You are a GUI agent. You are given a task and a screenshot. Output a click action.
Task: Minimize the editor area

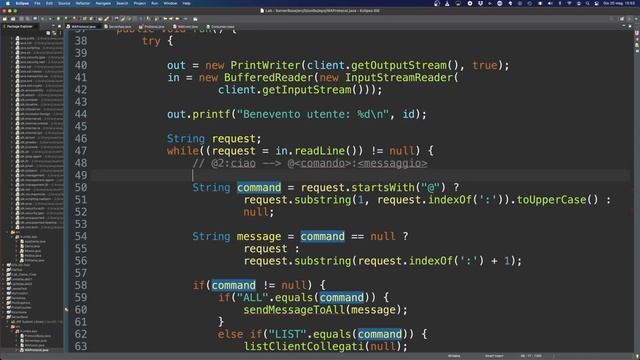click(x=624, y=26)
